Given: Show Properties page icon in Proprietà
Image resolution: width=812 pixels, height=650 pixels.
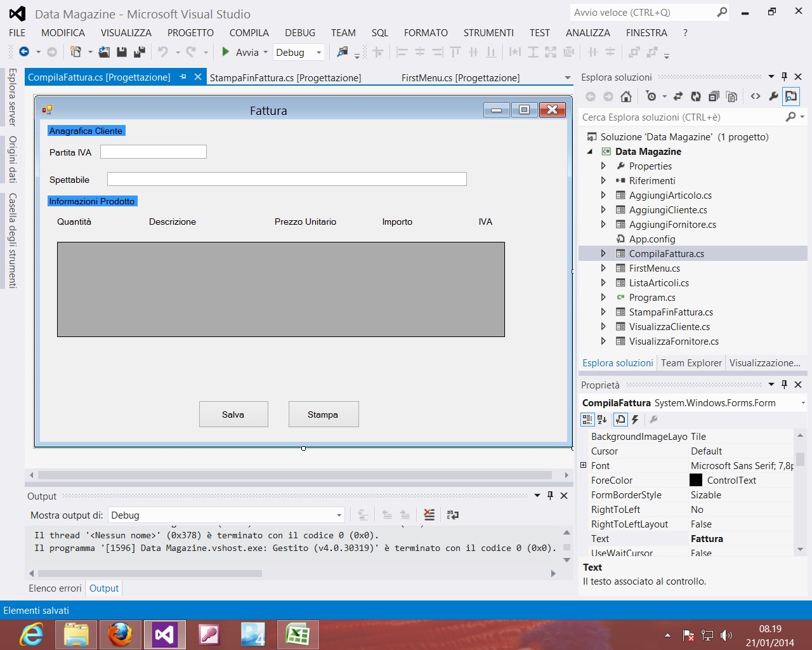Looking at the screenshot, I should (x=620, y=420).
